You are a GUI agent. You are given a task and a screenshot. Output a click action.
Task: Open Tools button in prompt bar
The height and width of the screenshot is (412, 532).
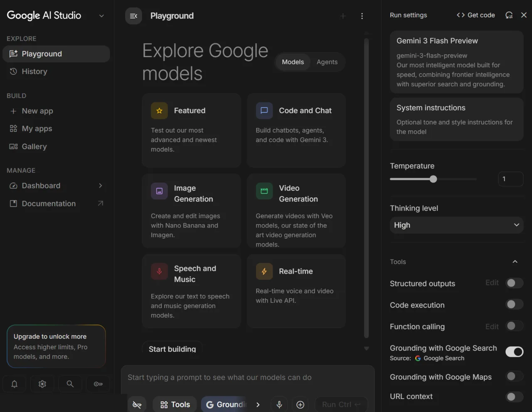coord(175,405)
